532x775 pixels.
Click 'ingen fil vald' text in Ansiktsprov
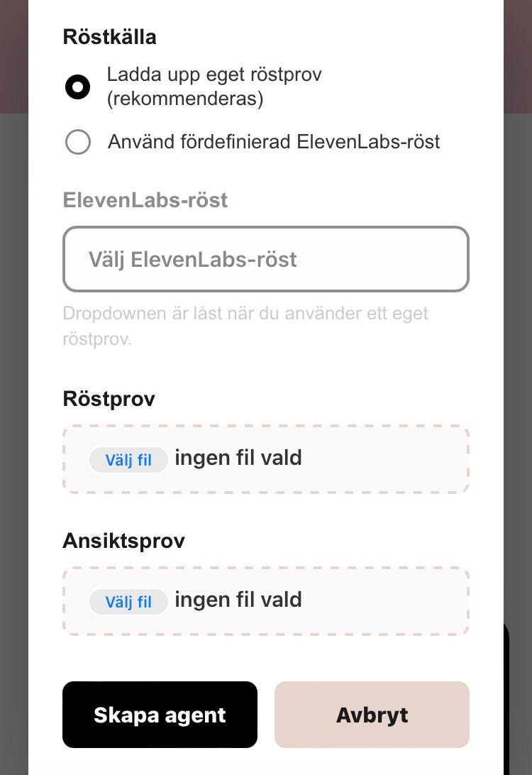click(238, 600)
